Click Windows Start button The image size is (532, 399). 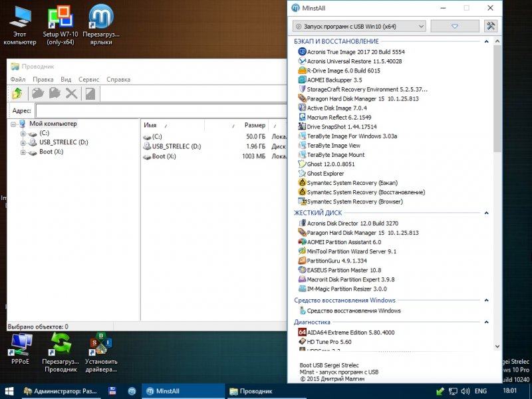tap(9, 391)
